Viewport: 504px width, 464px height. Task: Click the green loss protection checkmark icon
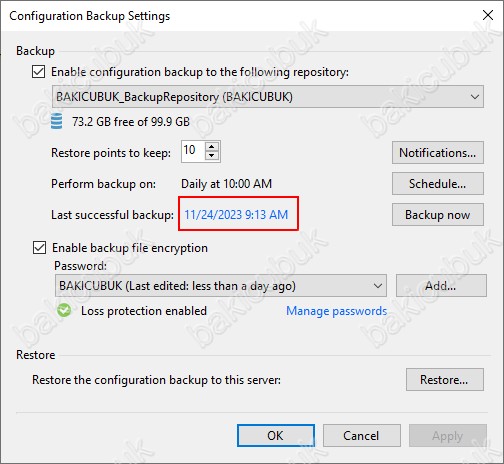click(x=64, y=311)
